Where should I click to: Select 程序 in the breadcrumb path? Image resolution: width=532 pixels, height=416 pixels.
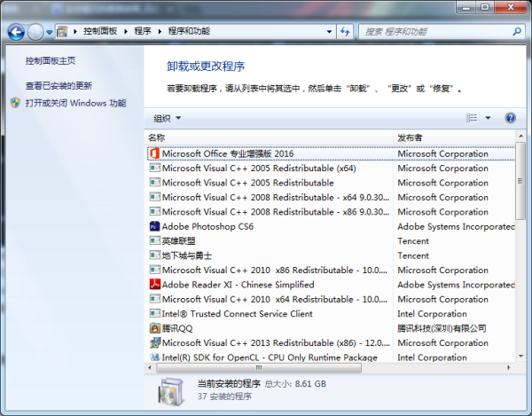coord(143,31)
